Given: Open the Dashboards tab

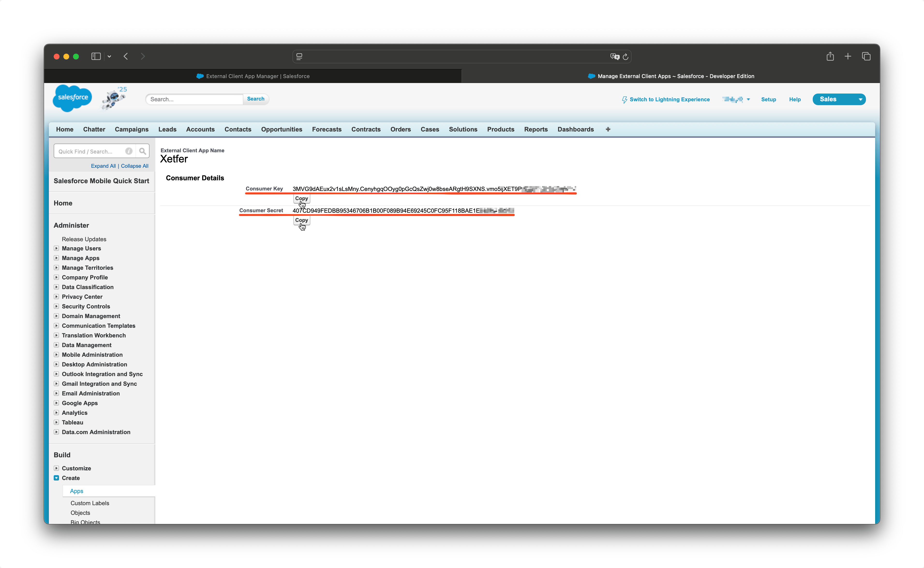Looking at the screenshot, I should (x=575, y=129).
